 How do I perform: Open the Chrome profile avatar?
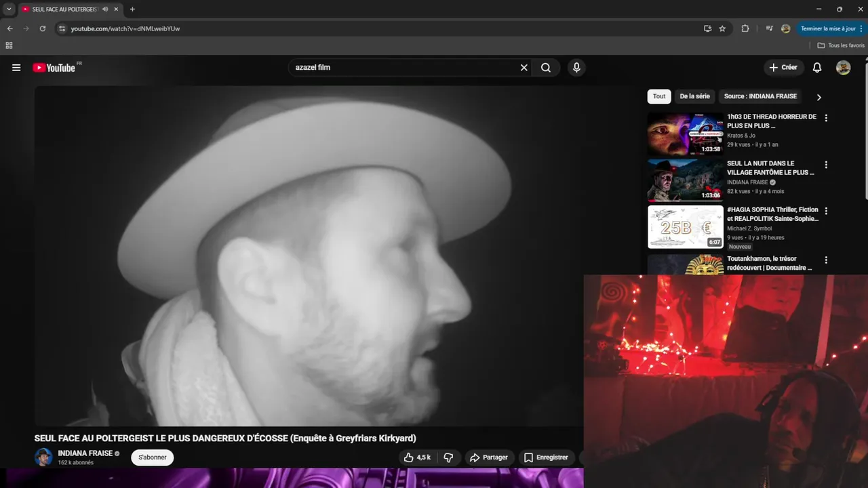[x=785, y=28]
